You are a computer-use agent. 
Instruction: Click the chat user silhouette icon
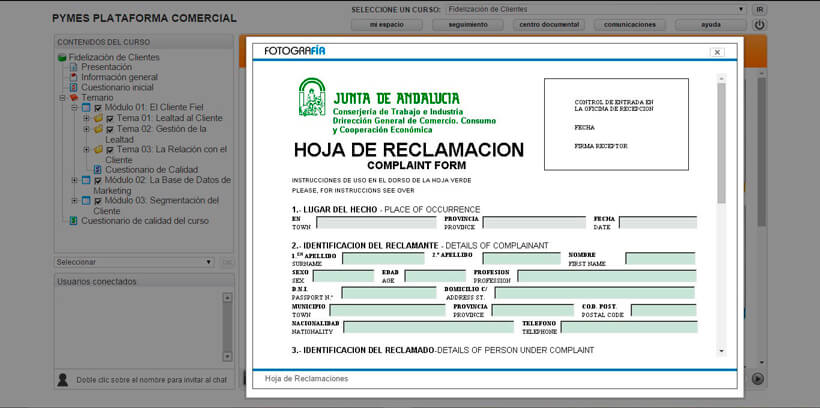click(x=63, y=379)
